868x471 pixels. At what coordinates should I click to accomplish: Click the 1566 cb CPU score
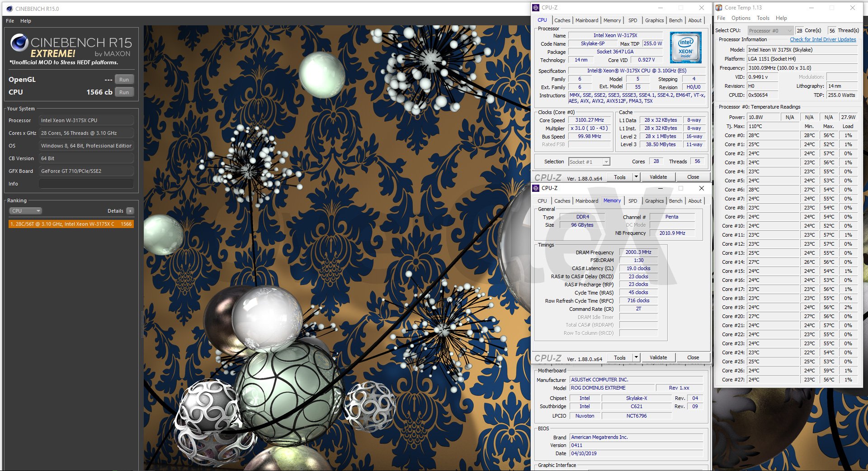[99, 92]
